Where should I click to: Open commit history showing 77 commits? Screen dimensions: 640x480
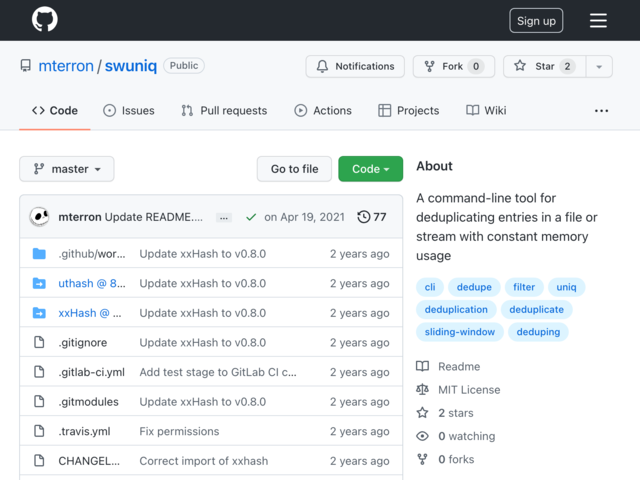coord(371,217)
